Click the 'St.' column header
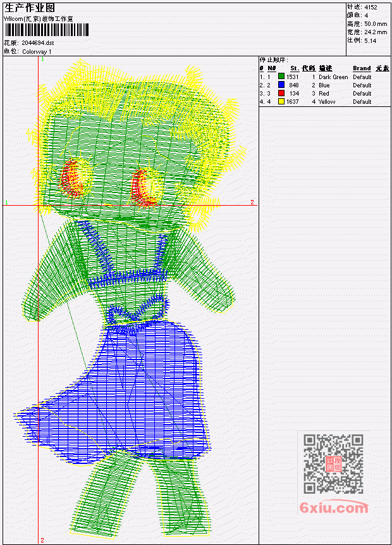The height and width of the screenshot is (545, 392). pos(295,68)
